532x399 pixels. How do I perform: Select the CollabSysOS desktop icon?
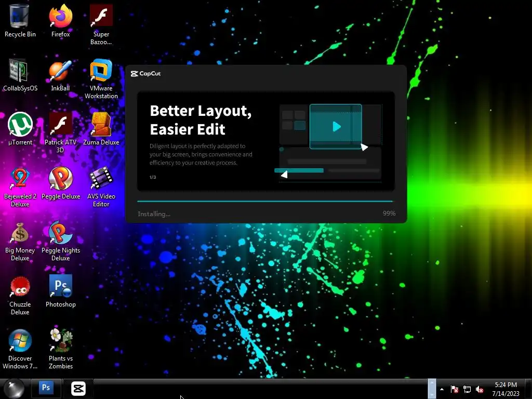pos(20,75)
